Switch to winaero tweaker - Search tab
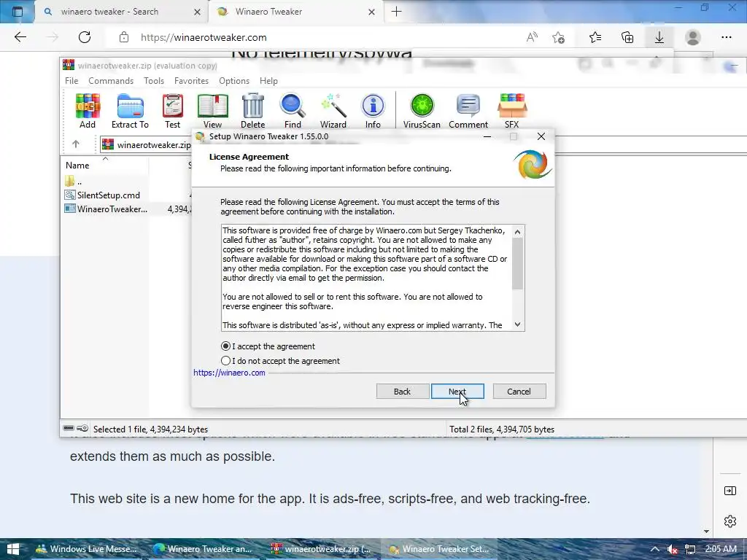 point(109,12)
